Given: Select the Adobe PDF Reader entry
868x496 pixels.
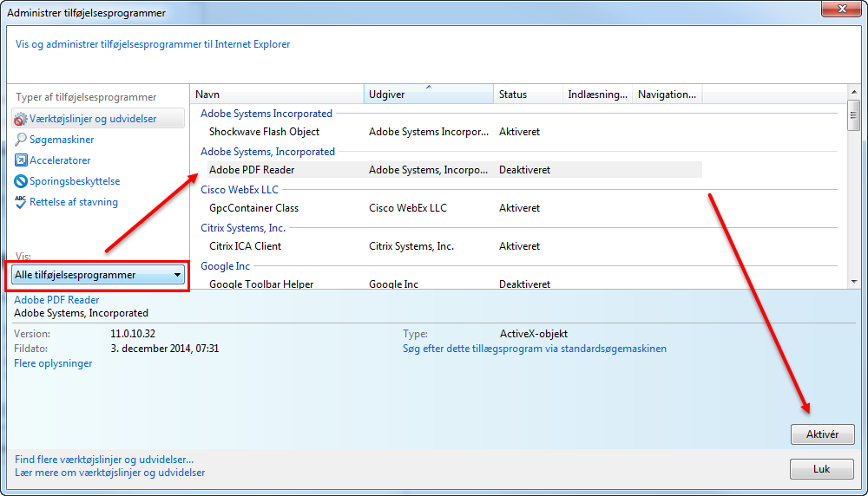Looking at the screenshot, I should 252,170.
